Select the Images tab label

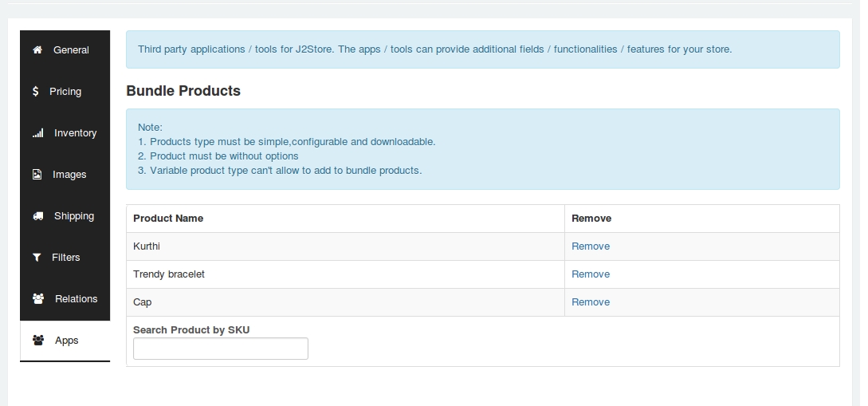[69, 175]
